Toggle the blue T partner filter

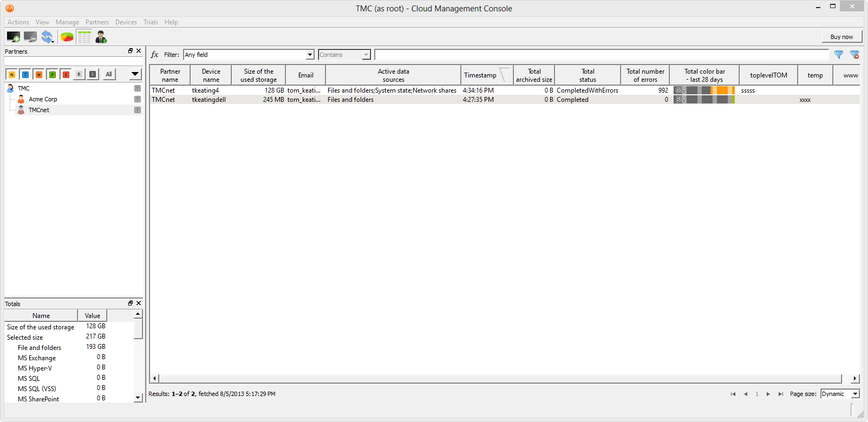click(25, 74)
